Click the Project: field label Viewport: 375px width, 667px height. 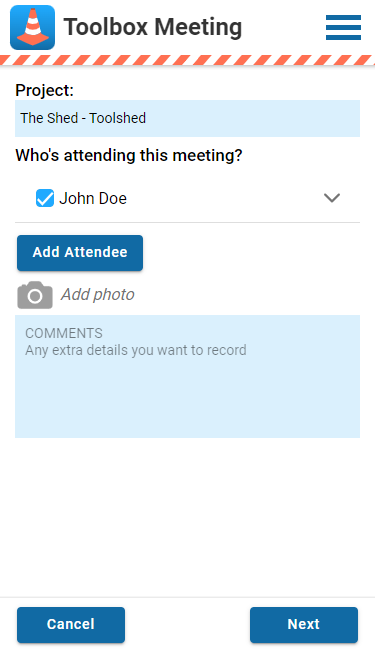[45, 90]
